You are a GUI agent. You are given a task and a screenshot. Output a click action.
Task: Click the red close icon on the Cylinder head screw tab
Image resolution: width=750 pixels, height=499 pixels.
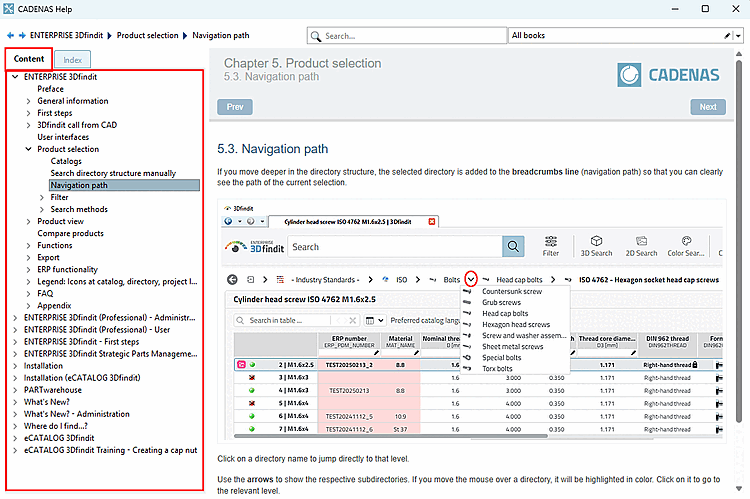pyautogui.click(x=431, y=222)
